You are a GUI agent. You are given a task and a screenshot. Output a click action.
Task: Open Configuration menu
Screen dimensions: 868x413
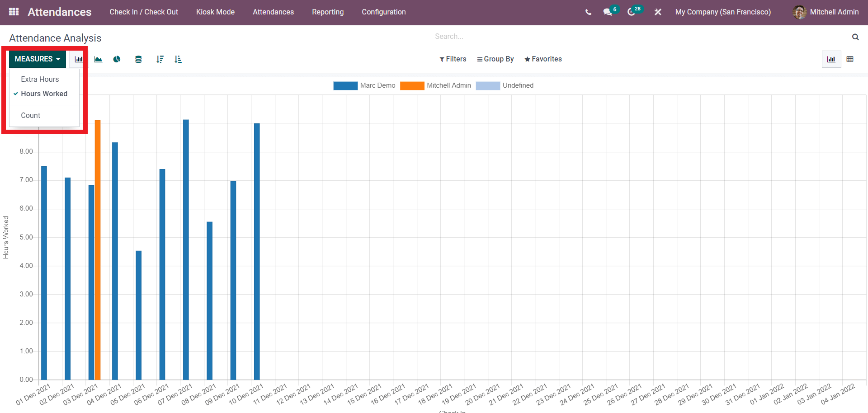coord(384,12)
